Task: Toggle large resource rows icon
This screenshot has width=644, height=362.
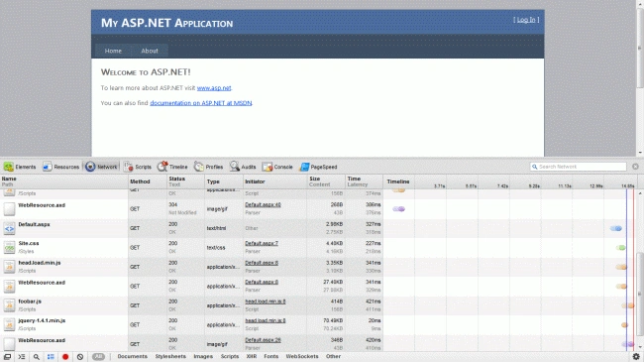Action: coord(51,357)
